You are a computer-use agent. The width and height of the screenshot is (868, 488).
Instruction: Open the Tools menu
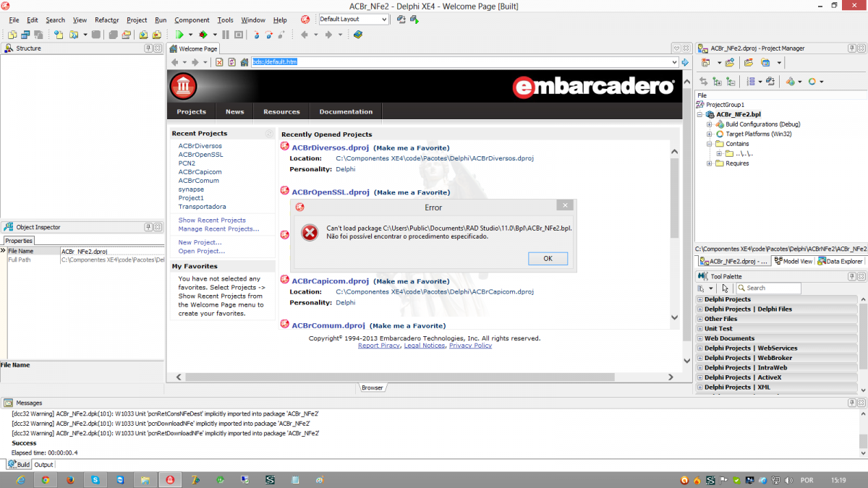click(226, 20)
